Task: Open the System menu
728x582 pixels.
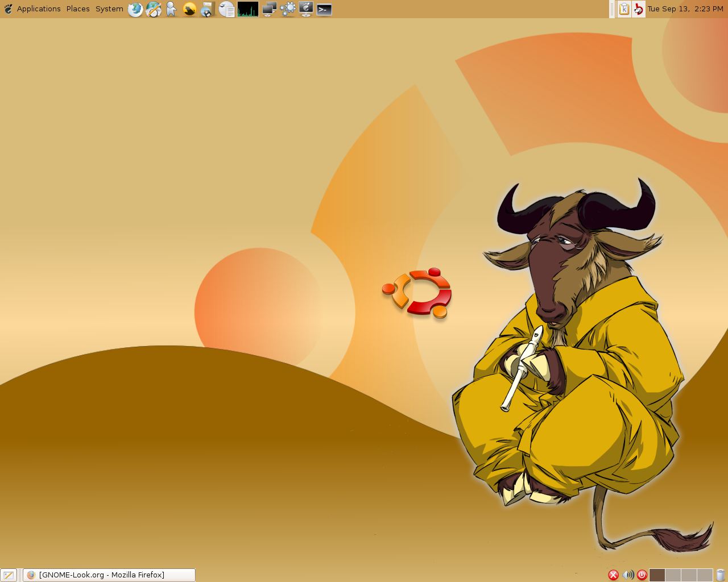Action: (x=109, y=9)
